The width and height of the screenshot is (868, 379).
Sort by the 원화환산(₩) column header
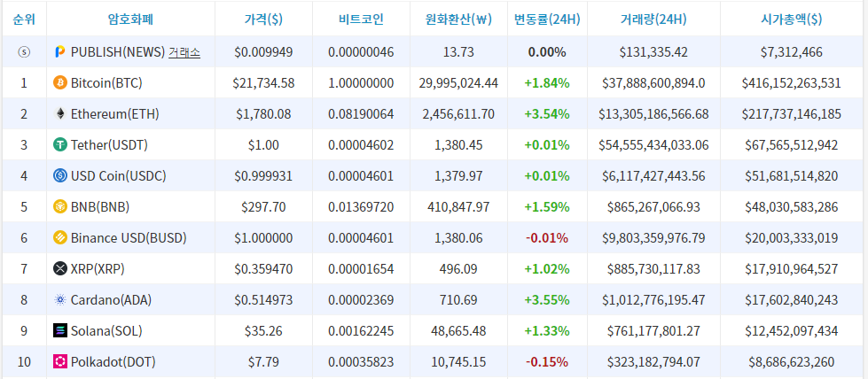pyautogui.click(x=458, y=19)
